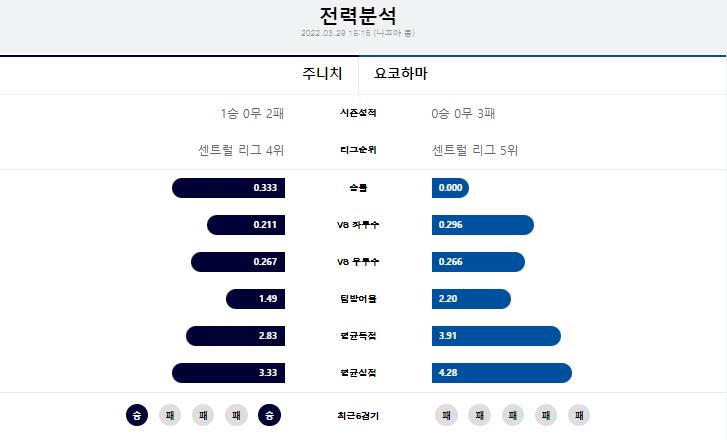Click 요코하마 win rate bar showing 0.000
Screen dimensions: 727x440
[x=450, y=188]
